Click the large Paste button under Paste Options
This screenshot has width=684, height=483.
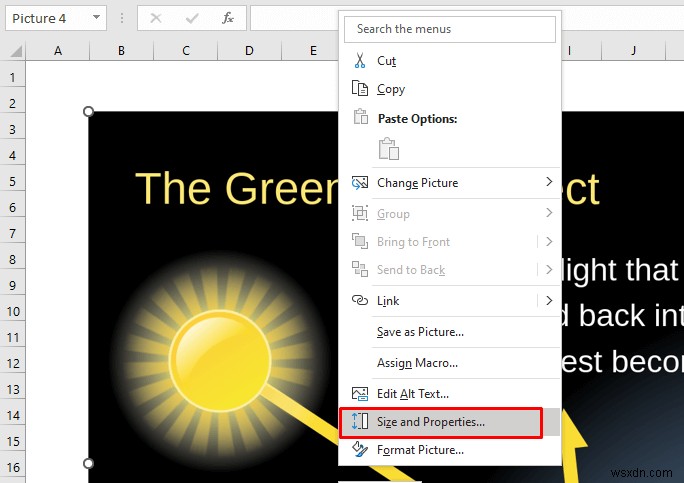389,149
